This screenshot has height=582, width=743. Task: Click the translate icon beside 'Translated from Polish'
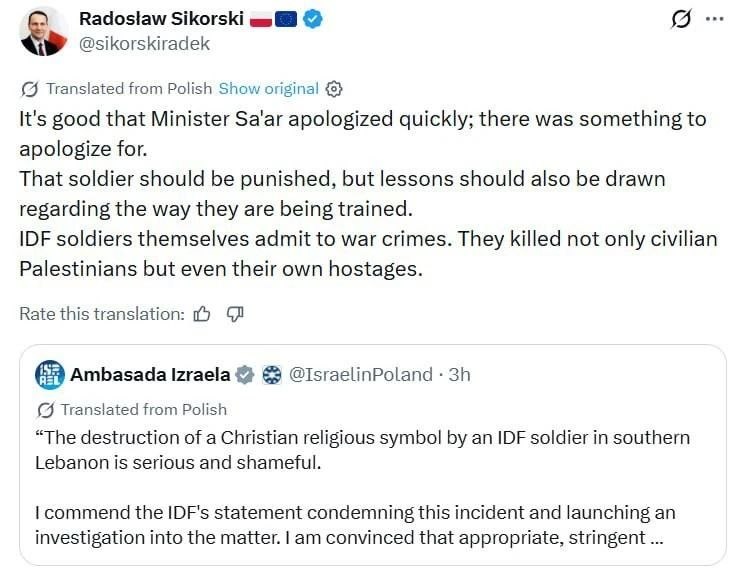30,88
